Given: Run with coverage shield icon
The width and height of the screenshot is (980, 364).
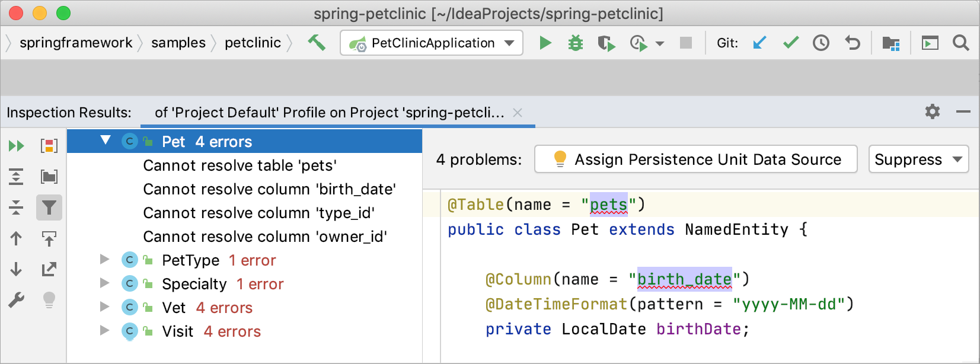Looking at the screenshot, I should pyautogui.click(x=606, y=43).
